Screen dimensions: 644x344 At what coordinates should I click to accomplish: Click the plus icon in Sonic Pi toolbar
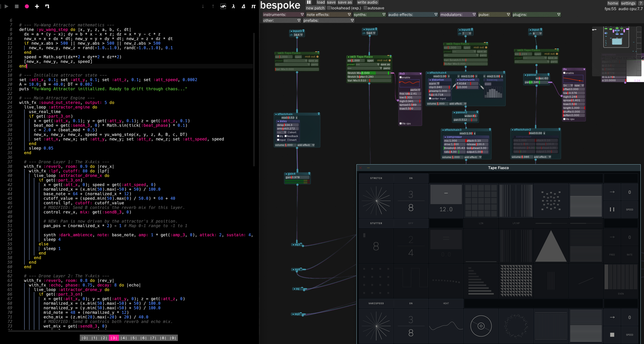(37, 6)
